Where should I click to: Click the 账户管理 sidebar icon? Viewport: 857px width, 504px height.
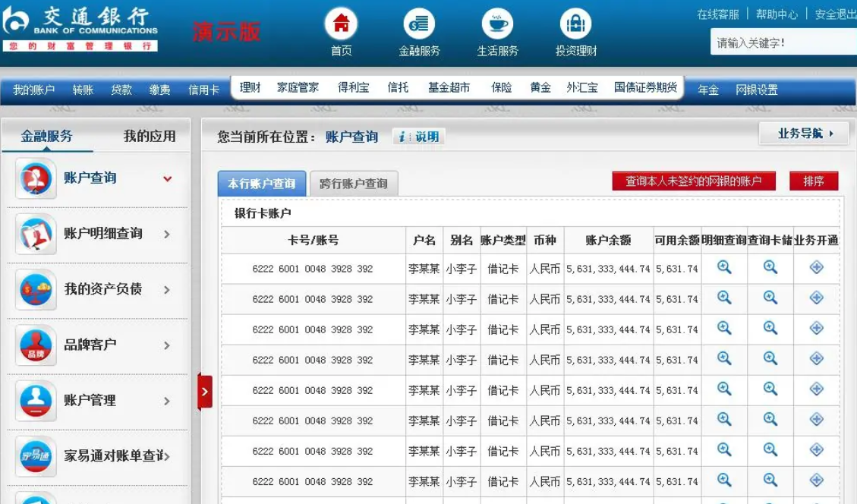[x=36, y=401]
